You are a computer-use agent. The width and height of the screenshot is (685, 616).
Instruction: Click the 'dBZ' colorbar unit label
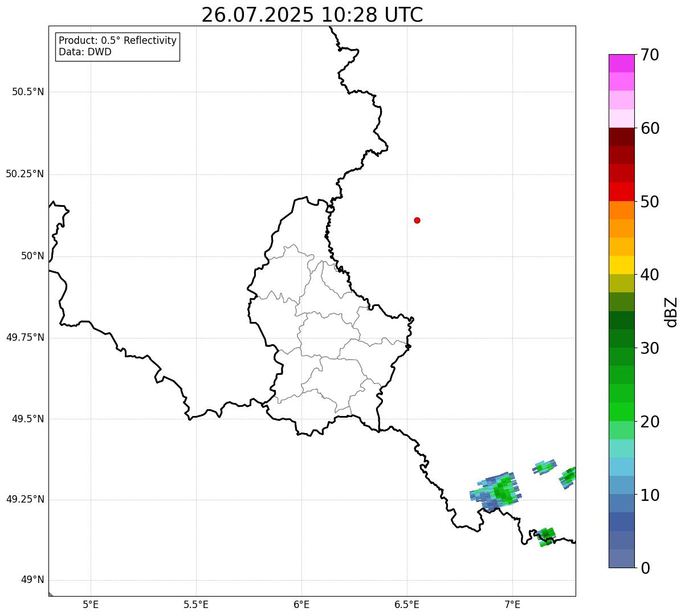671,312
